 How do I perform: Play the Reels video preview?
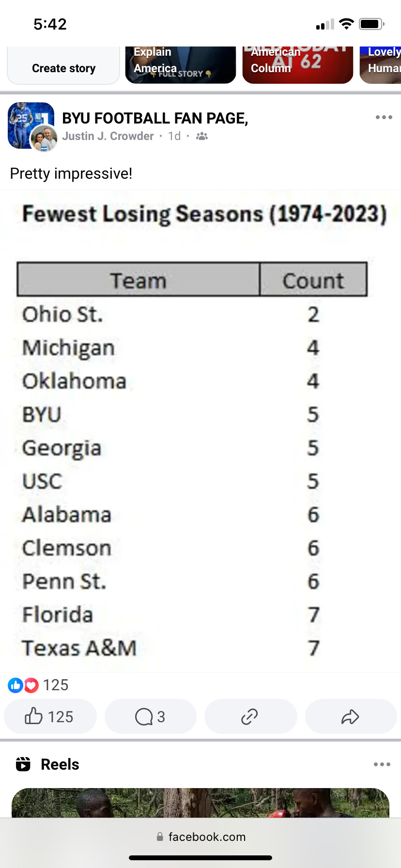tap(200, 803)
